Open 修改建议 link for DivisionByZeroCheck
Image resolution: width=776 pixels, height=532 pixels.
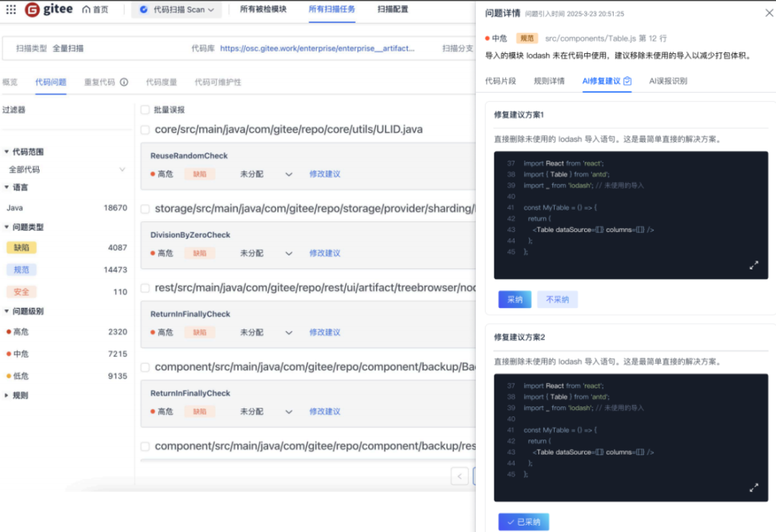tap(325, 253)
